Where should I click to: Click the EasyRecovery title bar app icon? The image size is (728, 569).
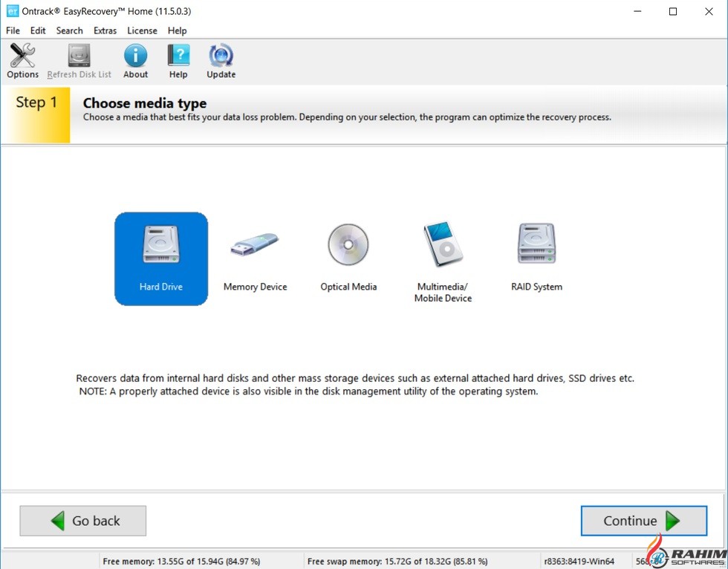[x=12, y=11]
